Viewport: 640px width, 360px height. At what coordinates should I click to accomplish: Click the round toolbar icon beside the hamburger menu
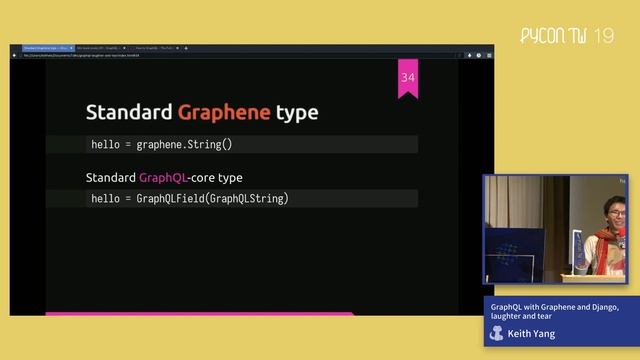(479, 55)
